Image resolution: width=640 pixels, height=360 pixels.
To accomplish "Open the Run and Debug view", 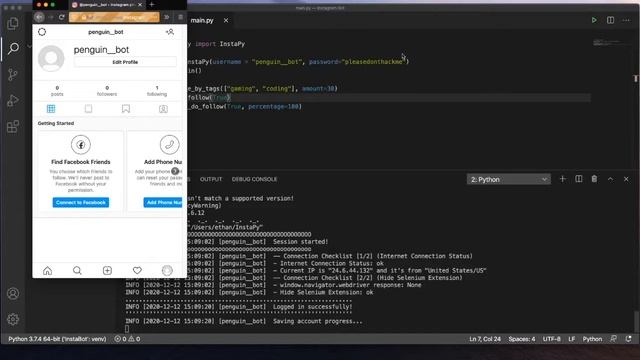I will pos(13,100).
